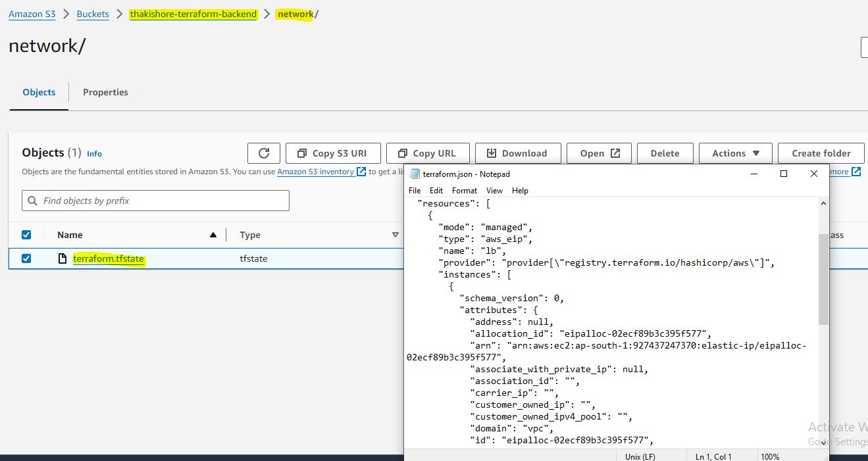Click Notepad scrollbar up arrow
The width and height of the screenshot is (868, 461).
tap(823, 204)
